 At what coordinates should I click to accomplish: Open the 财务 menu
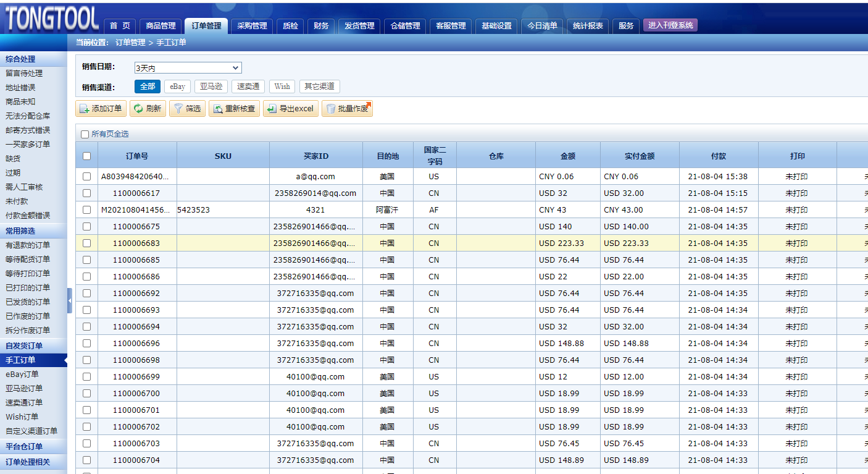pos(321,26)
